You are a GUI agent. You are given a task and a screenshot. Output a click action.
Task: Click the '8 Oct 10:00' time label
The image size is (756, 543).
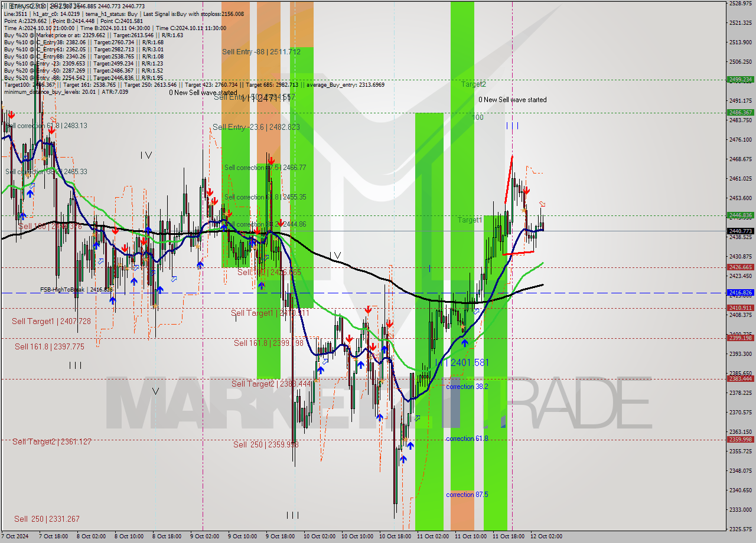point(129,537)
